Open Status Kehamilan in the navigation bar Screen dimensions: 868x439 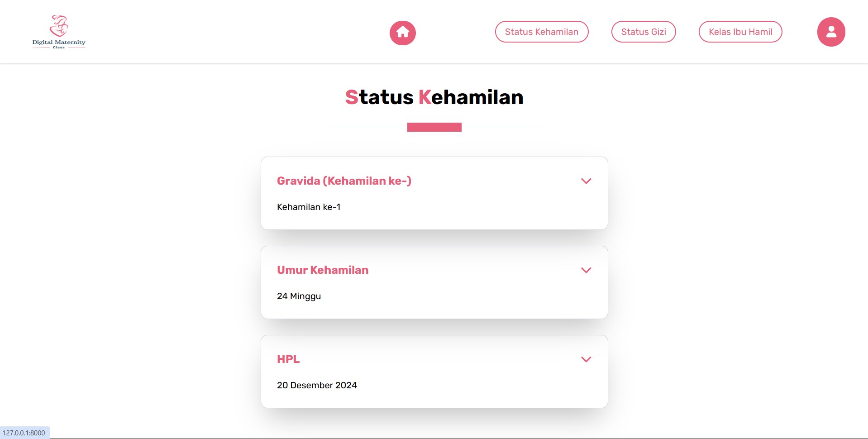point(541,32)
